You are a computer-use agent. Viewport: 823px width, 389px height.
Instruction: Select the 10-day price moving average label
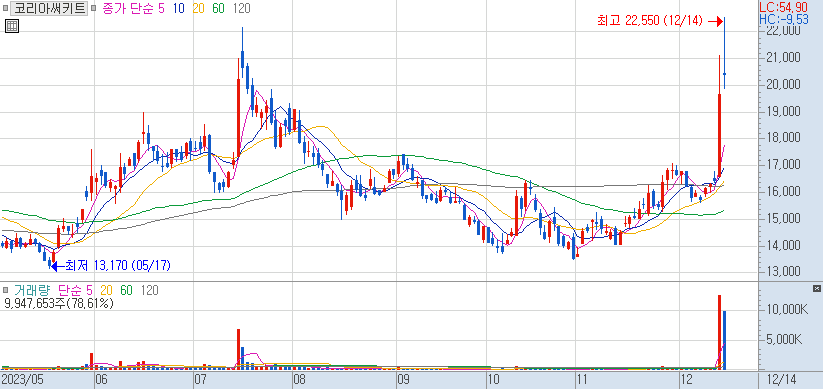(178, 8)
